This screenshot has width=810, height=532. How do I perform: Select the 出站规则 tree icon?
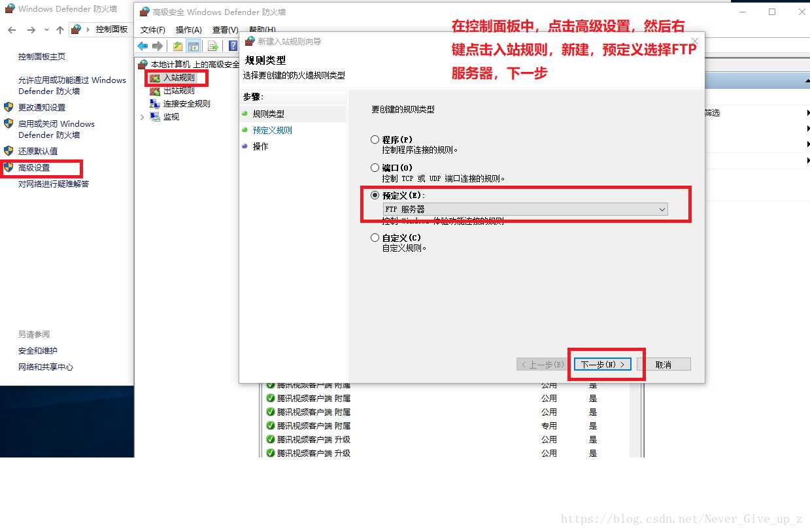(x=155, y=91)
